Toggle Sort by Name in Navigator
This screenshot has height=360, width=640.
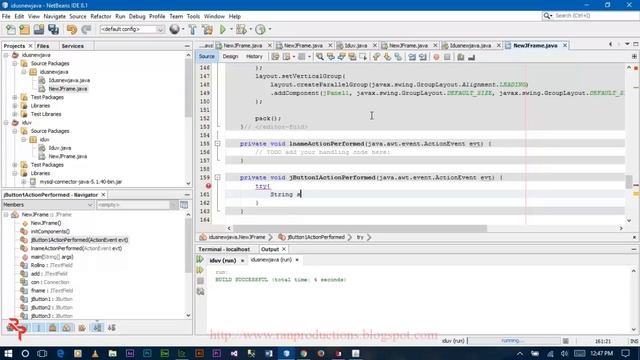(97, 327)
